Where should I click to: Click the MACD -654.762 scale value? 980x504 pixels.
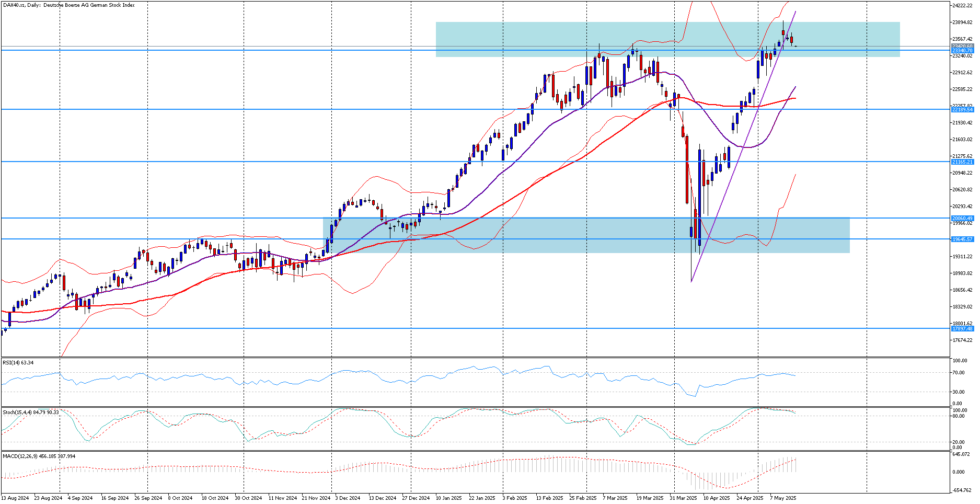point(962,490)
